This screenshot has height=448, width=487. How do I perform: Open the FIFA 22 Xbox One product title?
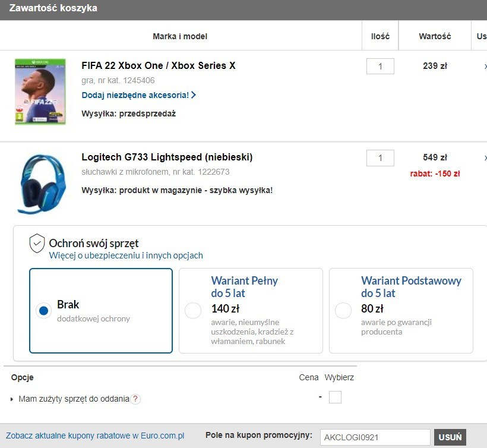[x=159, y=65]
